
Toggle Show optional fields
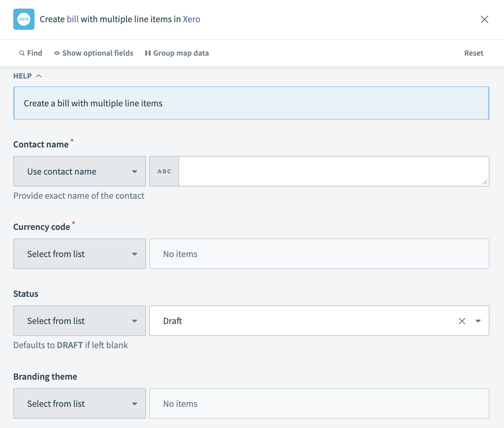click(x=97, y=53)
